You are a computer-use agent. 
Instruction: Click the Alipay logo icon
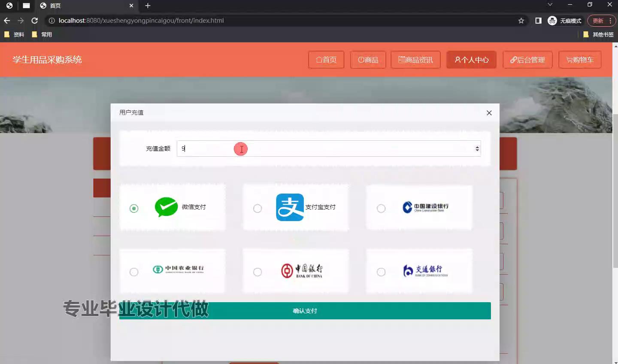290,207
